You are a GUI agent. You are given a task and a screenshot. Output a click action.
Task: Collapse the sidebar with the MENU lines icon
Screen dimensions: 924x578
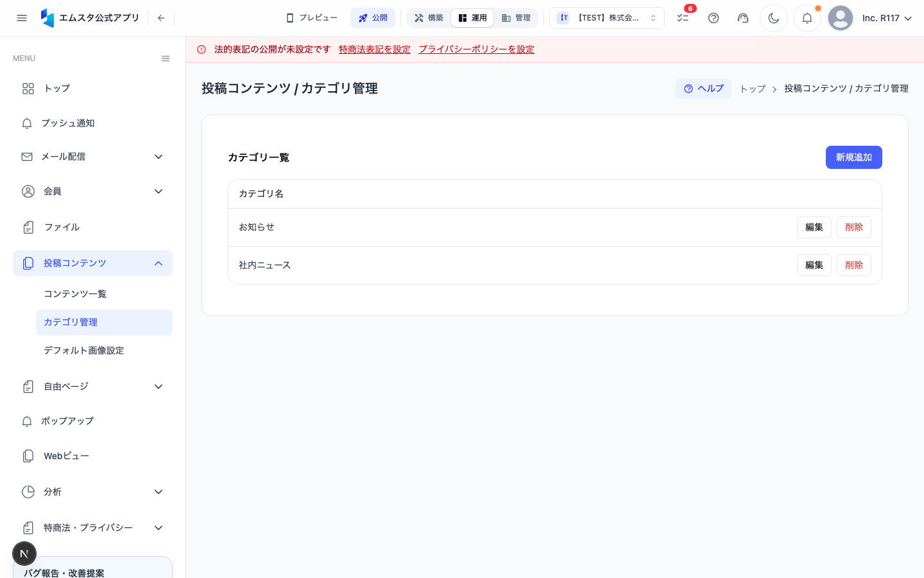[166, 58]
